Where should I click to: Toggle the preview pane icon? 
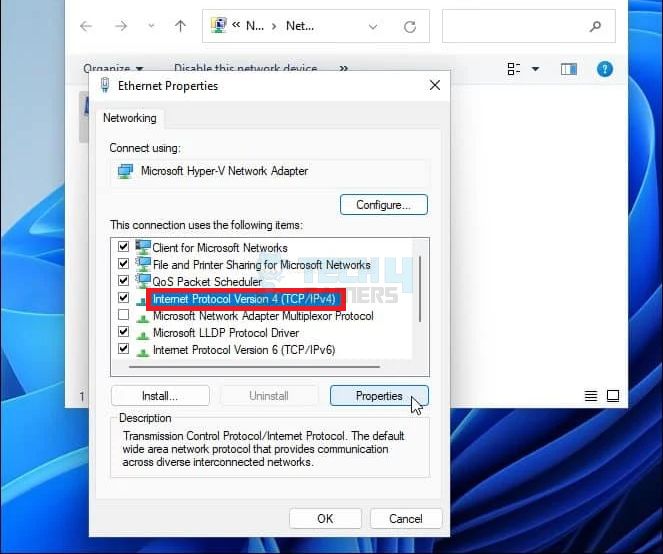569,69
